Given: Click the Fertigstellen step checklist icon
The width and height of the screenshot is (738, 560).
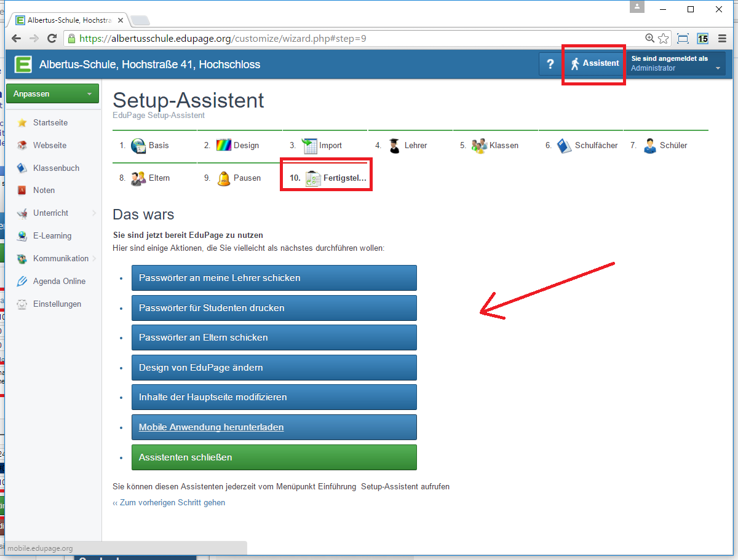Looking at the screenshot, I should 313,178.
